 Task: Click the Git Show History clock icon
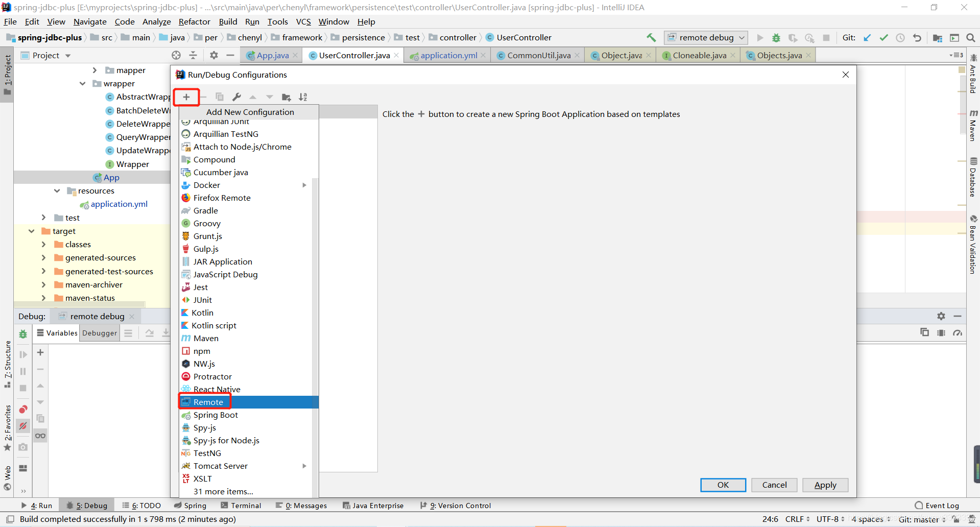coord(900,38)
